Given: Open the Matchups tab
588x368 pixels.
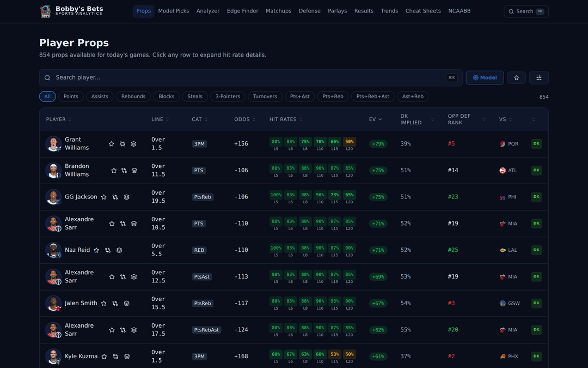Looking at the screenshot, I should click(x=279, y=11).
